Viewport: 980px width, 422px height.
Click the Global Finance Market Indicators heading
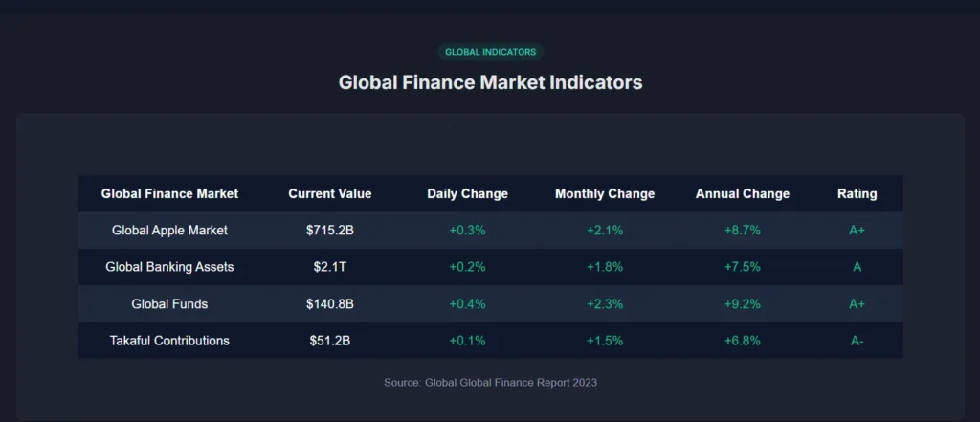pyautogui.click(x=490, y=82)
